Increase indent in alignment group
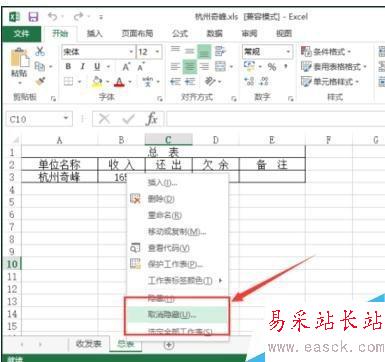Viewport: 385px width, 362px height. 190,81
